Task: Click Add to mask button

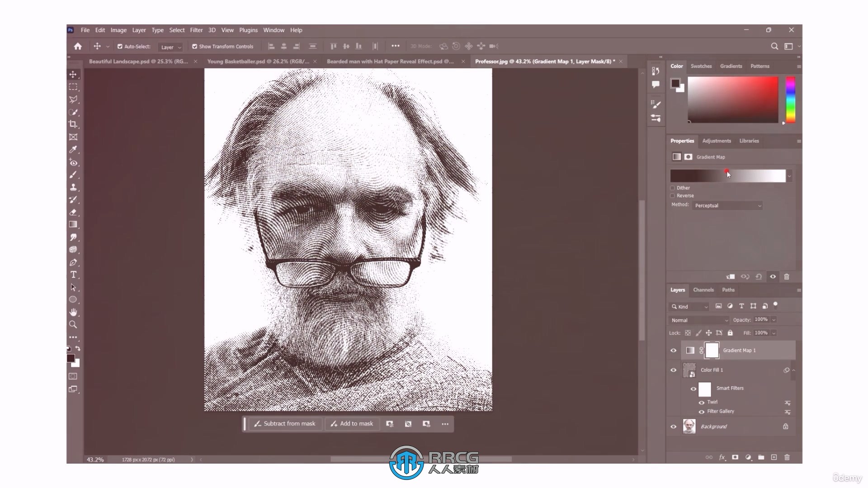Action: [x=352, y=424]
